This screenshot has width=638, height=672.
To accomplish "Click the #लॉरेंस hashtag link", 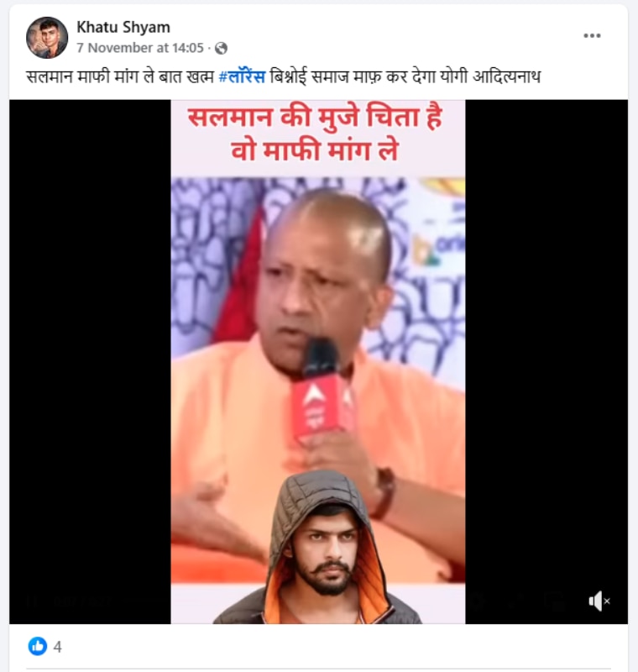I will pyautogui.click(x=242, y=76).
